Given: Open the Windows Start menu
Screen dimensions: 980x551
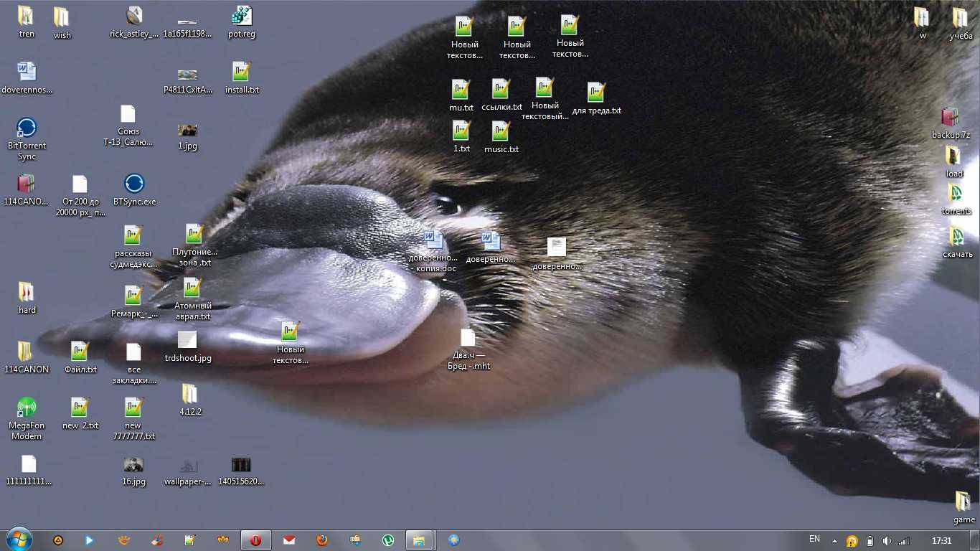Looking at the screenshot, I should click(19, 540).
